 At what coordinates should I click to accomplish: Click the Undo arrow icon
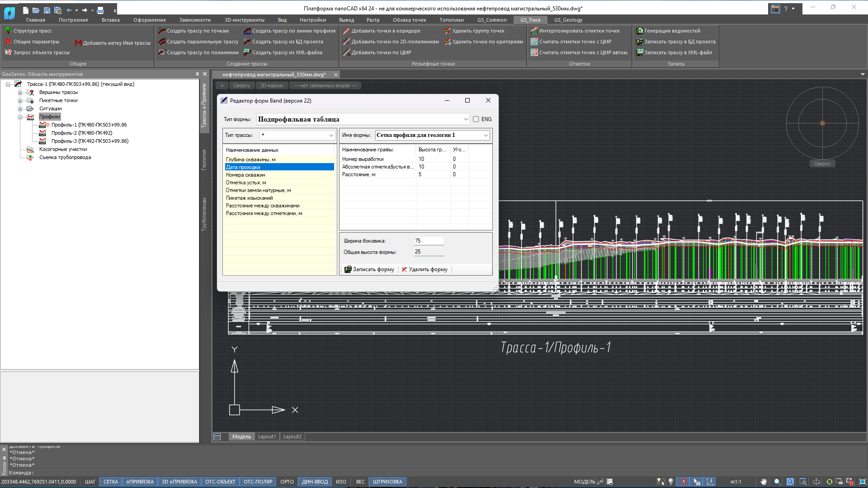[69, 10]
